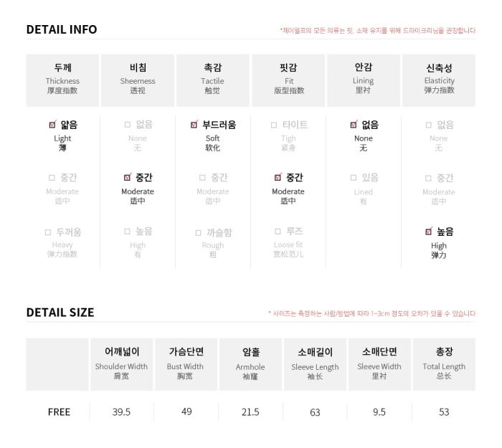Click the Shoulder Width header cell
The image size is (502, 448).
pyautogui.click(x=121, y=364)
